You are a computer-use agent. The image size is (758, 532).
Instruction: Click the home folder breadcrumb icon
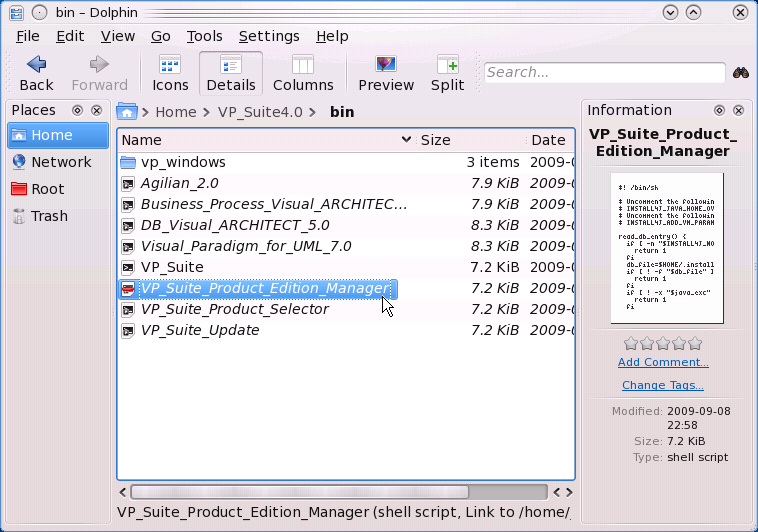click(x=127, y=111)
